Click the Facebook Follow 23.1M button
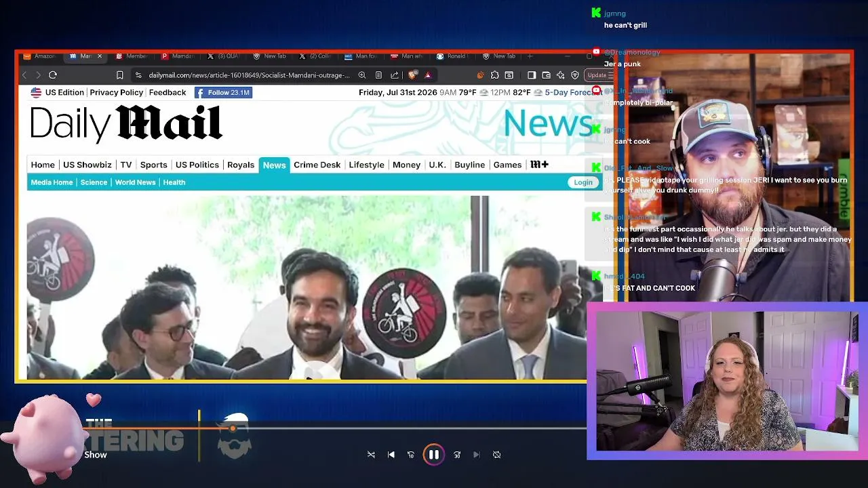The image size is (868, 488). click(224, 93)
